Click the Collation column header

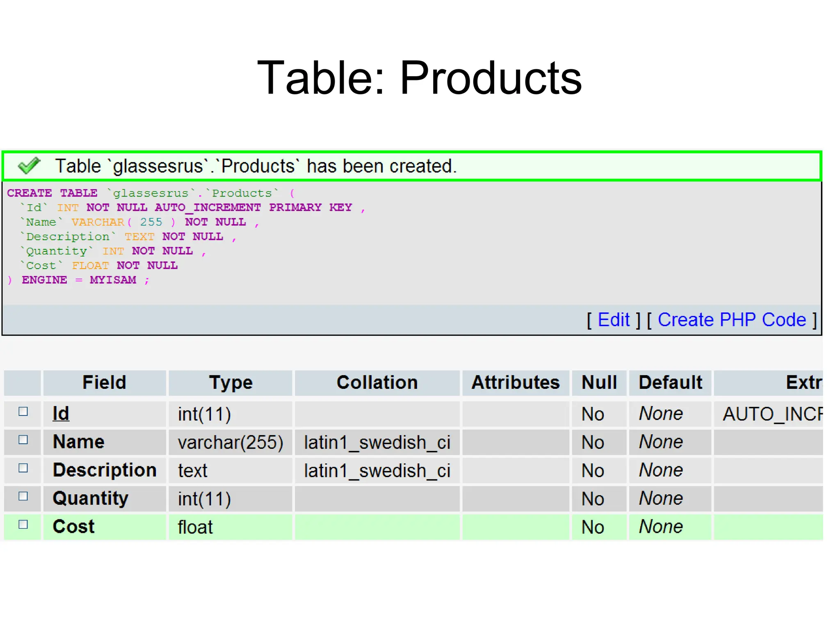click(377, 383)
